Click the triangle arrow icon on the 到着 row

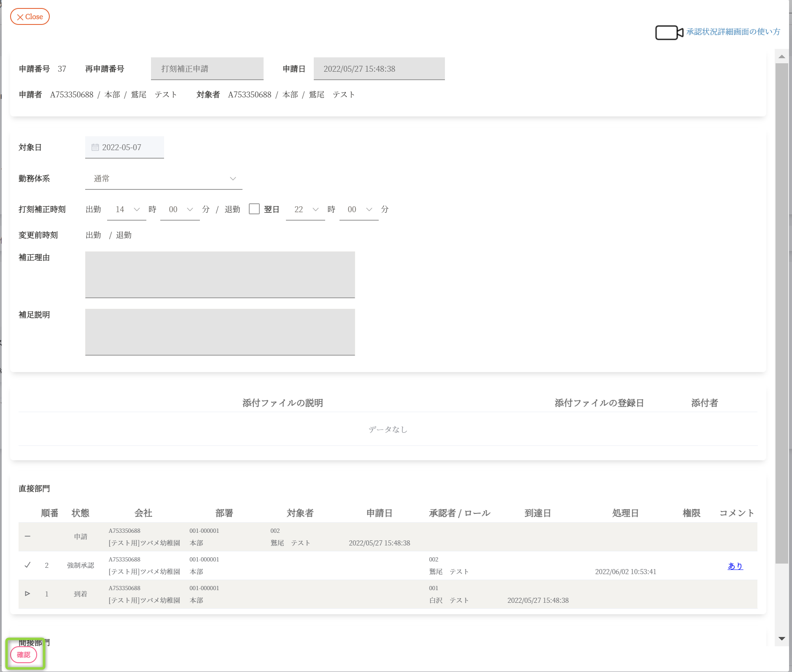[x=27, y=594]
